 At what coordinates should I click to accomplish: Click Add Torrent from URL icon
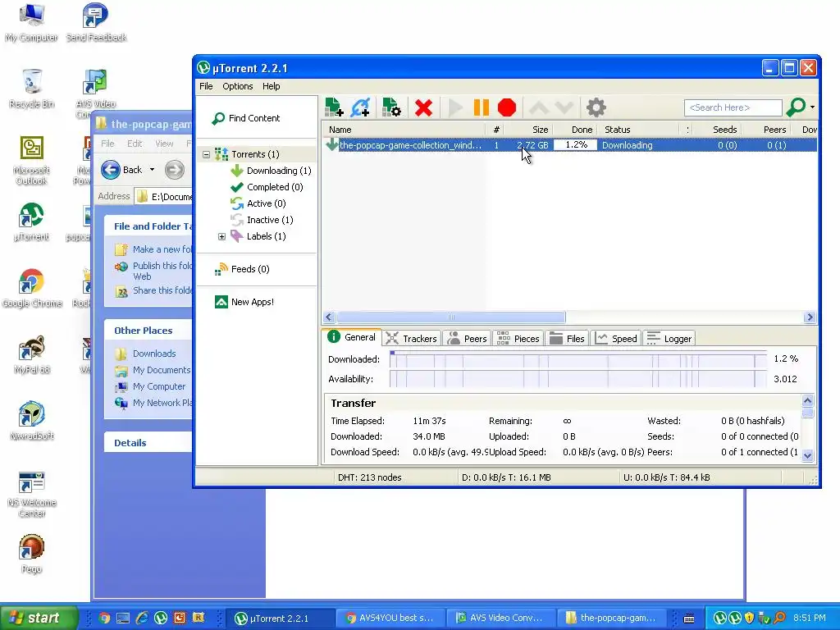coord(361,107)
